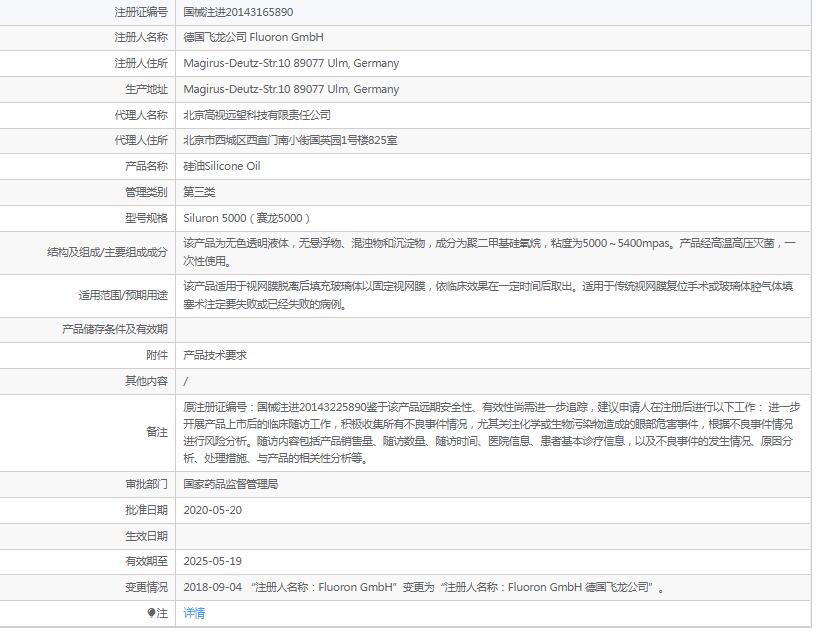822x637 pixels.
Task: Click the 产品名称 label
Action: 146,166
